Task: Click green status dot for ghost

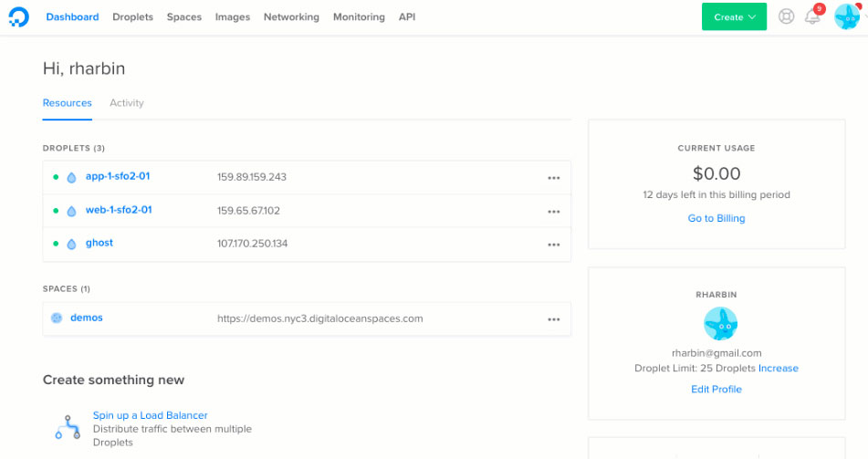Action: point(56,244)
